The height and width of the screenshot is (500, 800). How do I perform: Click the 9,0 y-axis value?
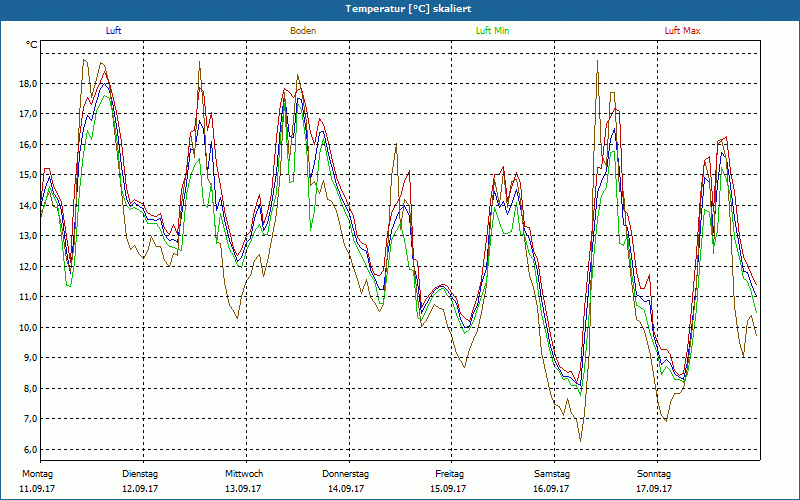pyautogui.click(x=31, y=358)
